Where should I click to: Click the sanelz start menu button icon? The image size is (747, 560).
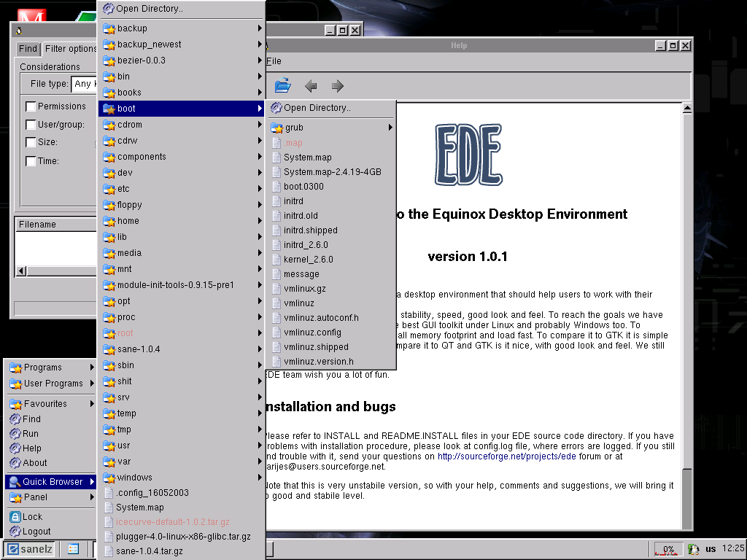click(x=13, y=549)
